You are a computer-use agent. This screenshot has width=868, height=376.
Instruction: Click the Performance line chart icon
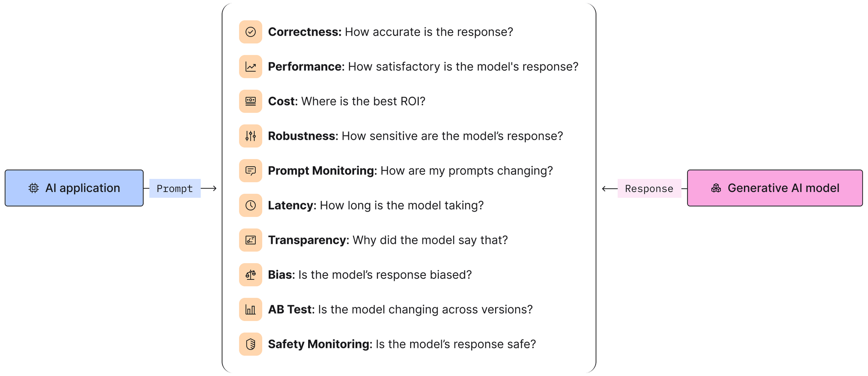pyautogui.click(x=250, y=67)
